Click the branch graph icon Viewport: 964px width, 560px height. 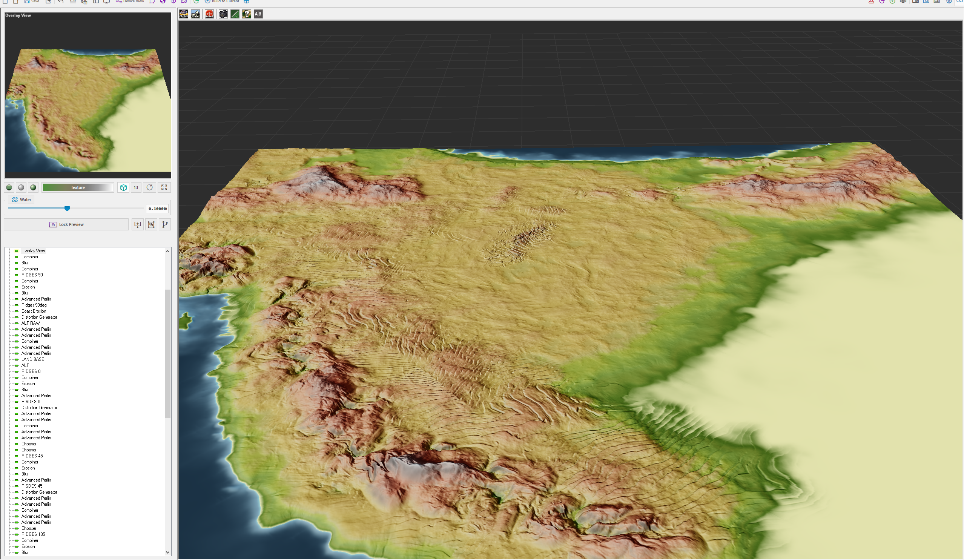tap(165, 224)
